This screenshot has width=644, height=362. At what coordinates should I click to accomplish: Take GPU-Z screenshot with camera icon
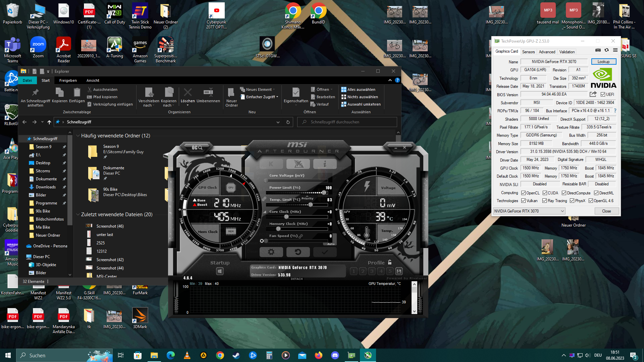coord(598,50)
